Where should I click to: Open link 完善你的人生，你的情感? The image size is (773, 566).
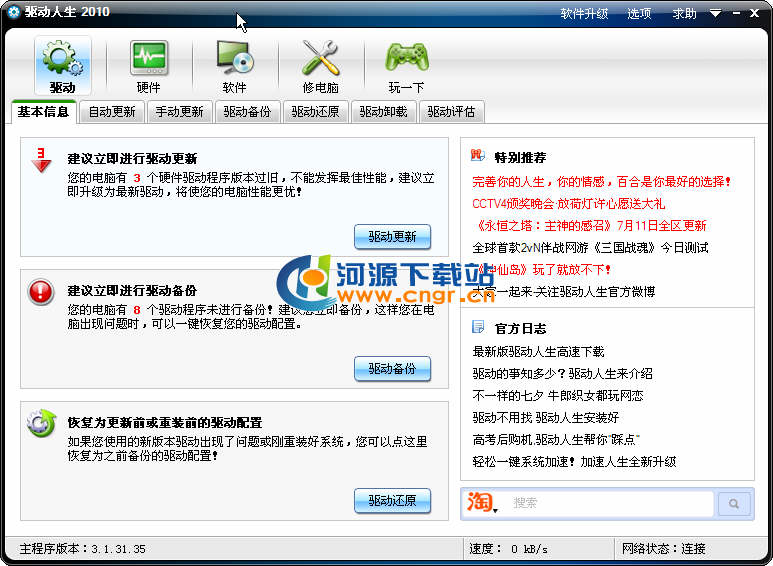(601, 182)
